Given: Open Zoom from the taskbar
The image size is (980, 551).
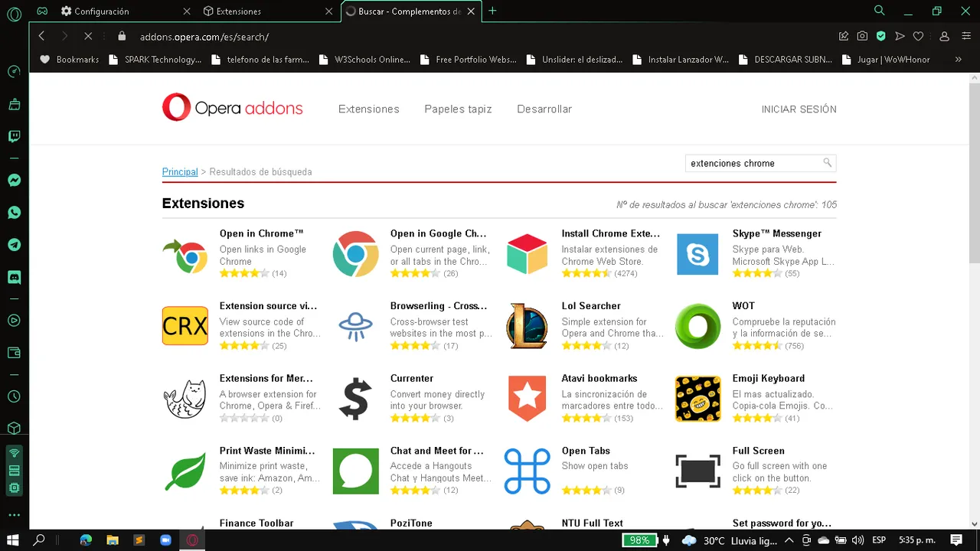Looking at the screenshot, I should [165, 540].
